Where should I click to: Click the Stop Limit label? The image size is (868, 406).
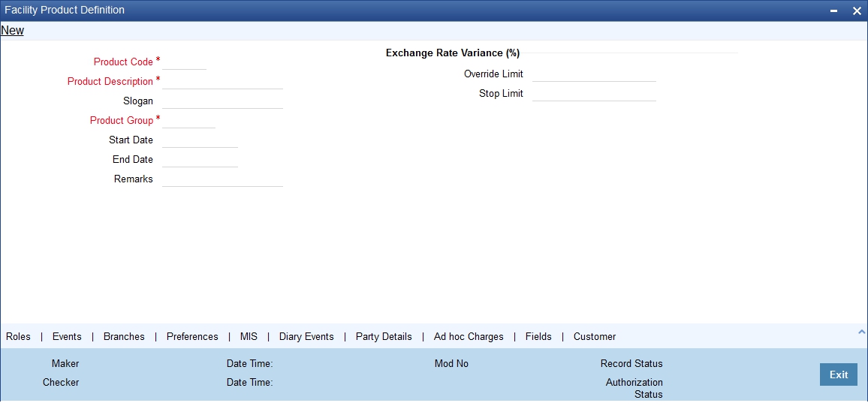pyautogui.click(x=501, y=94)
